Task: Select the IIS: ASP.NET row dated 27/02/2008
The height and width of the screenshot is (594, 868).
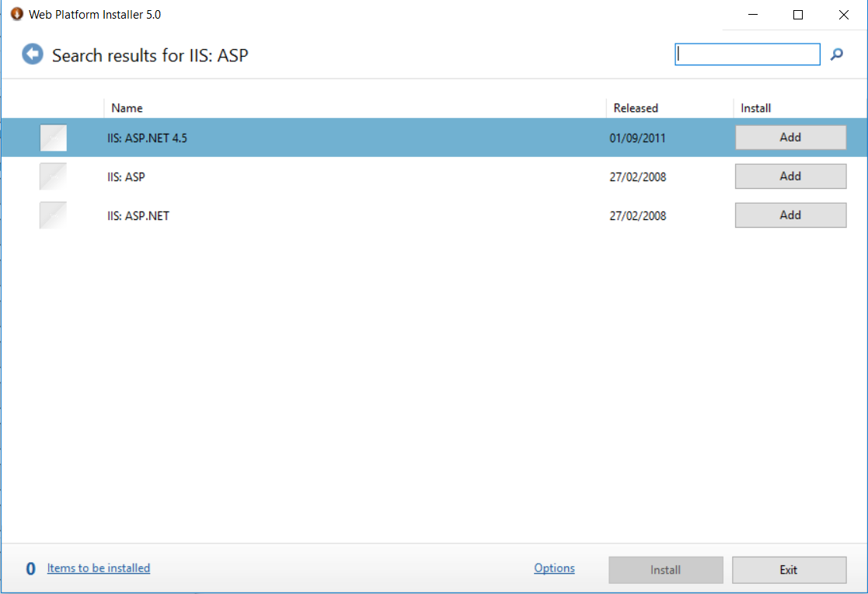Action: click(138, 216)
